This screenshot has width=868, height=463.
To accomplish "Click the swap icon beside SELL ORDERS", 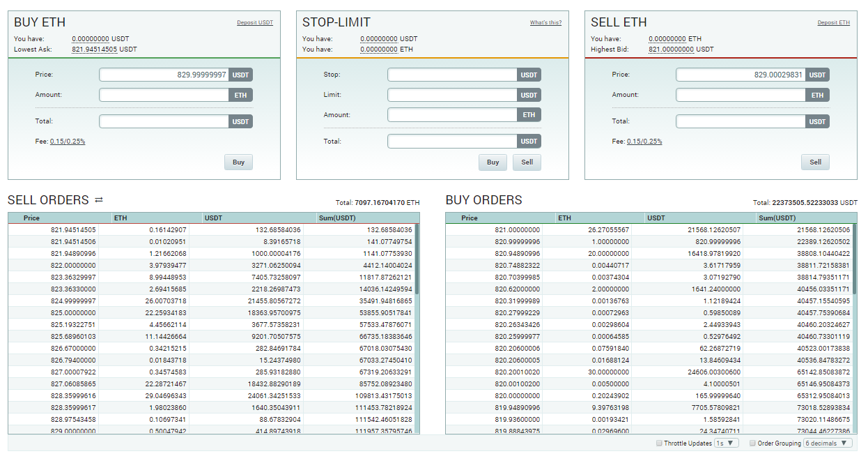I will (99, 200).
